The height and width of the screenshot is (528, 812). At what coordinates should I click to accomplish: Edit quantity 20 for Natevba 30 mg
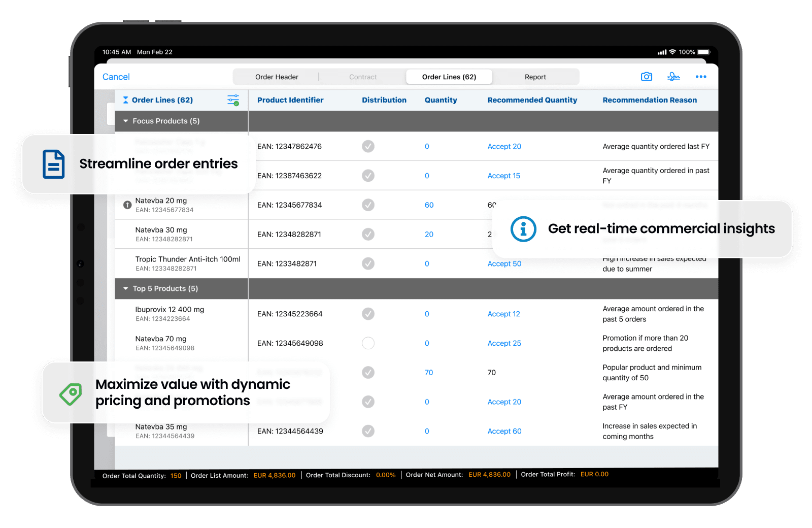point(429,235)
